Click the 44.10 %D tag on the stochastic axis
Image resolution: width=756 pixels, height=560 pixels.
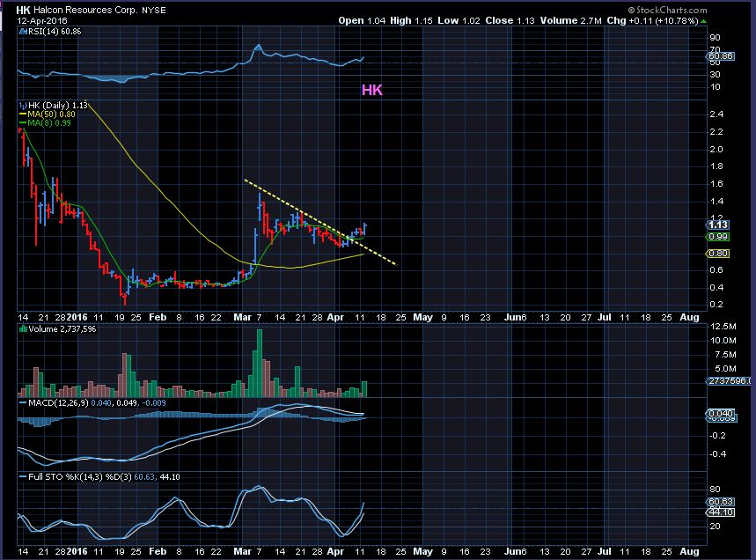pyautogui.click(x=721, y=512)
